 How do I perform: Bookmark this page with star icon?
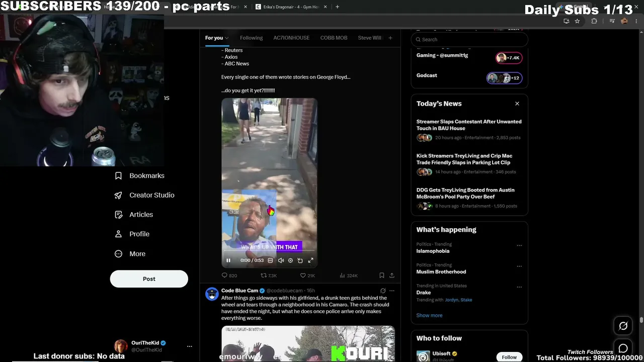[577, 21]
